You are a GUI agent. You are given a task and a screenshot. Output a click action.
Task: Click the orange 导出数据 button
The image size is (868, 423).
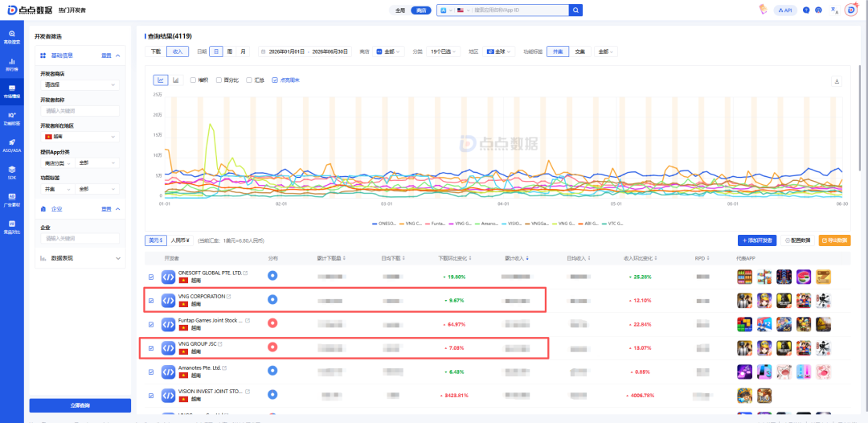click(835, 240)
